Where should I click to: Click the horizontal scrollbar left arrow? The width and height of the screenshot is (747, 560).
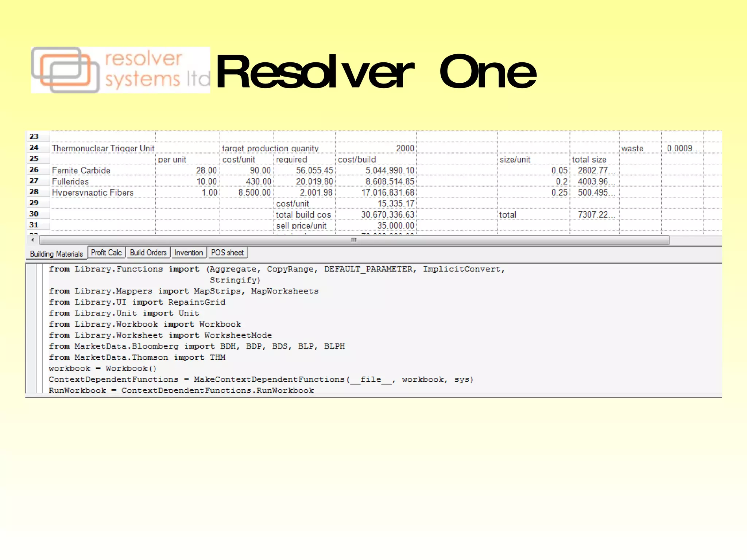click(x=33, y=240)
